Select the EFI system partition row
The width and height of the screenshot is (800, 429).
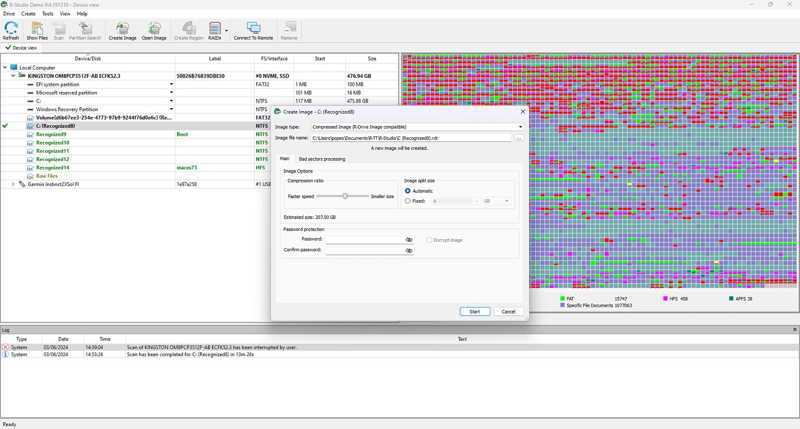pyautogui.click(x=199, y=84)
